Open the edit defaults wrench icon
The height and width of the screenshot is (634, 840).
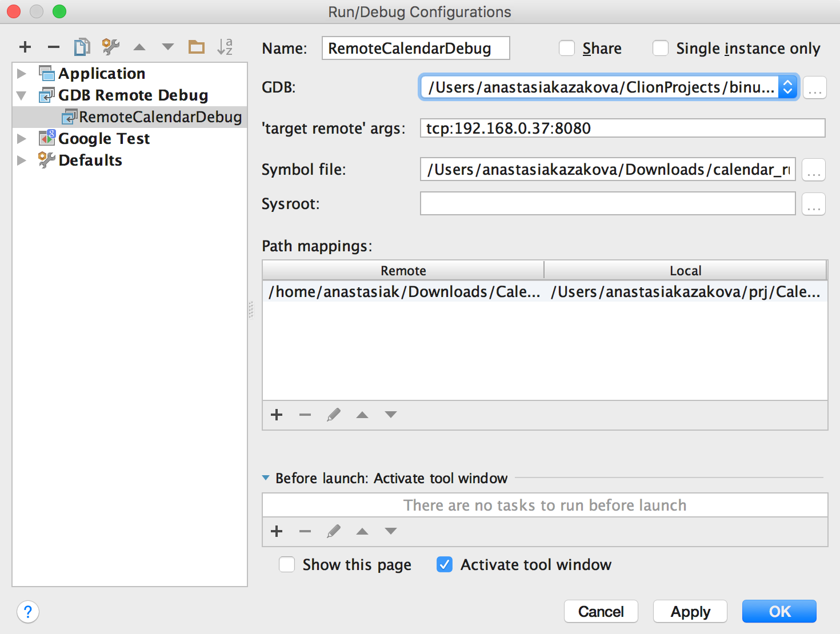[110, 47]
